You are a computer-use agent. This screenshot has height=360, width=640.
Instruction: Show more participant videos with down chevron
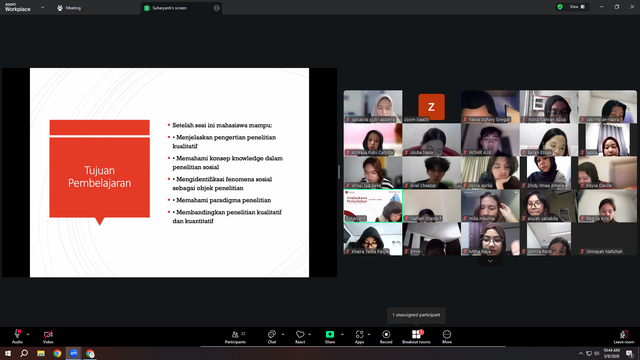tap(490, 261)
